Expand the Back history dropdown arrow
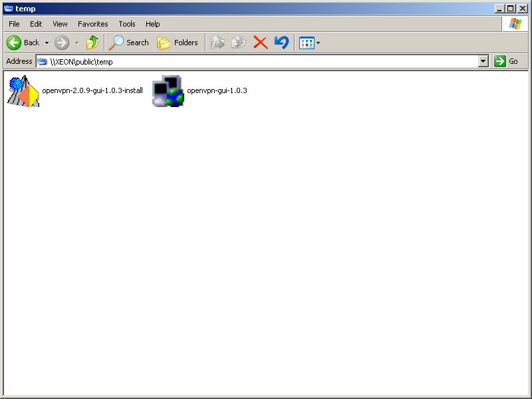 pos(47,43)
